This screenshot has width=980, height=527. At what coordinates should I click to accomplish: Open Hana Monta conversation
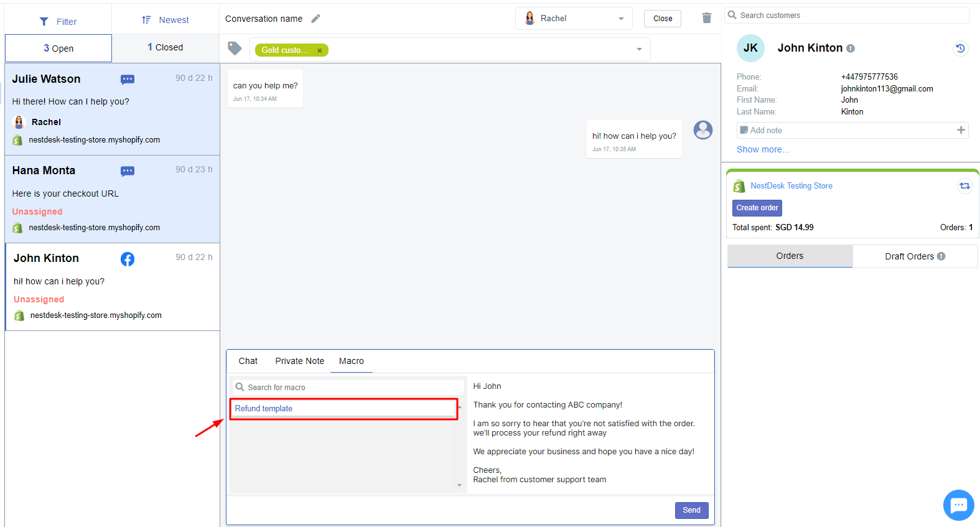(113, 199)
